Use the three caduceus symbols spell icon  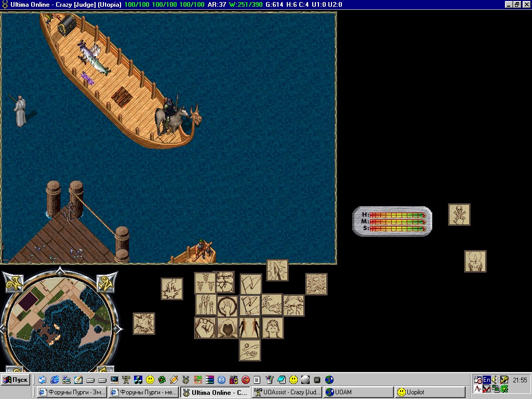point(205,283)
